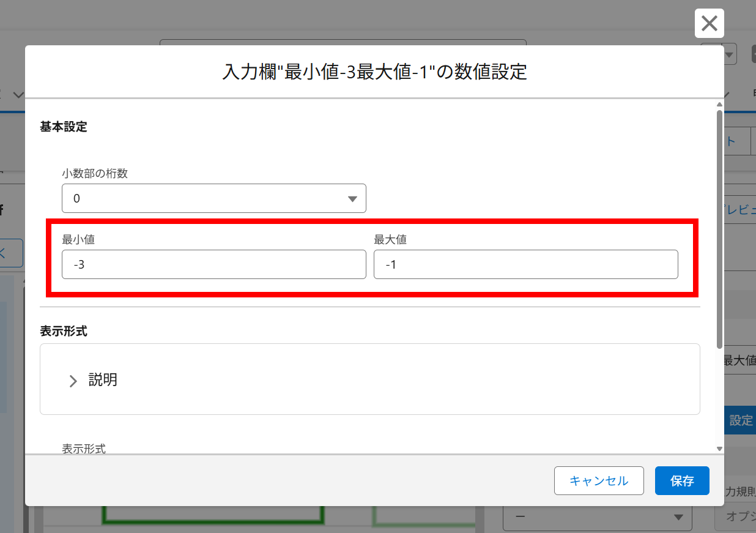Image resolution: width=756 pixels, height=533 pixels.
Task: Click the disclosure chevron next to 説明
Action: tap(72, 380)
